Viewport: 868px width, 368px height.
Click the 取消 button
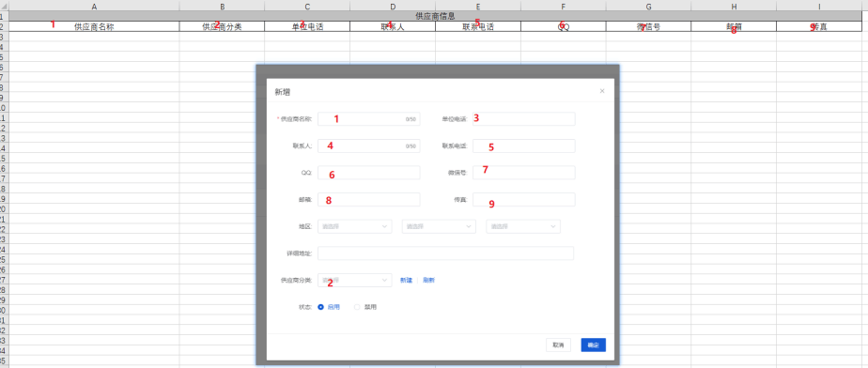pyautogui.click(x=558, y=345)
